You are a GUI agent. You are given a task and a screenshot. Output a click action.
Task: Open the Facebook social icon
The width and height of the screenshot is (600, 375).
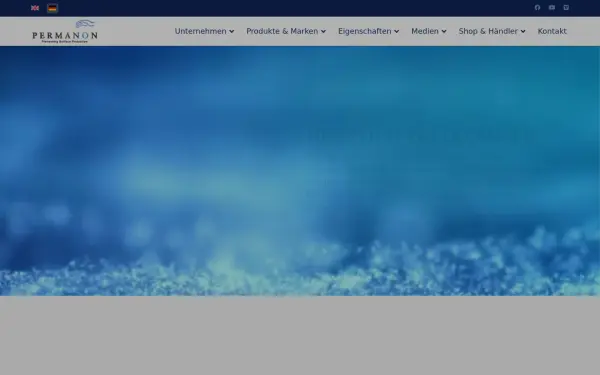click(537, 7)
